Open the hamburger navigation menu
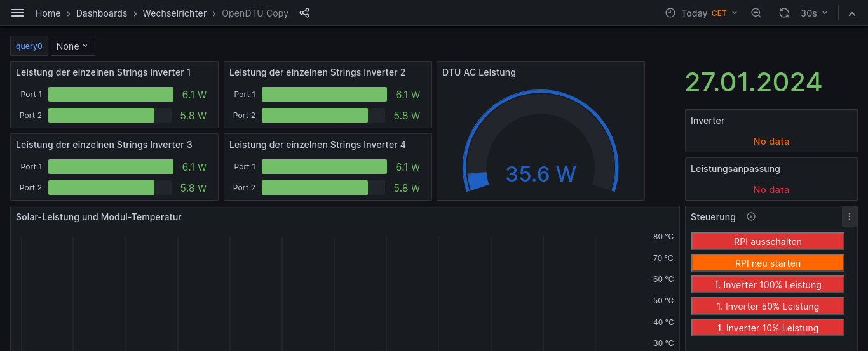The width and height of the screenshot is (868, 351). (18, 13)
